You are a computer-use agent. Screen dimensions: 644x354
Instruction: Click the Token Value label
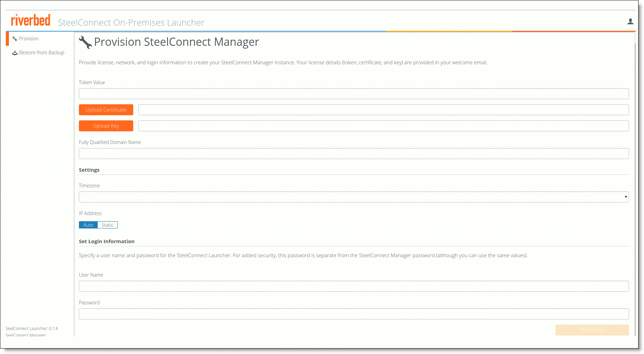tap(92, 82)
